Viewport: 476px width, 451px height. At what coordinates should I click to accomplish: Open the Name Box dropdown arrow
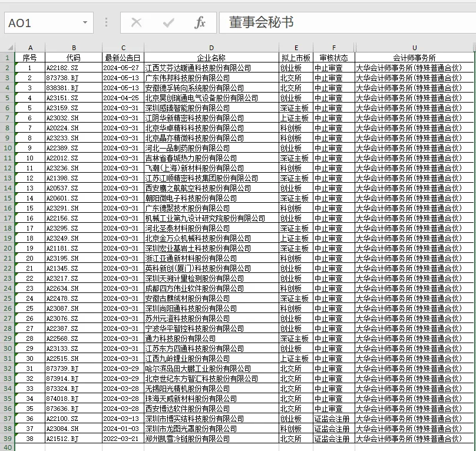(85, 22)
